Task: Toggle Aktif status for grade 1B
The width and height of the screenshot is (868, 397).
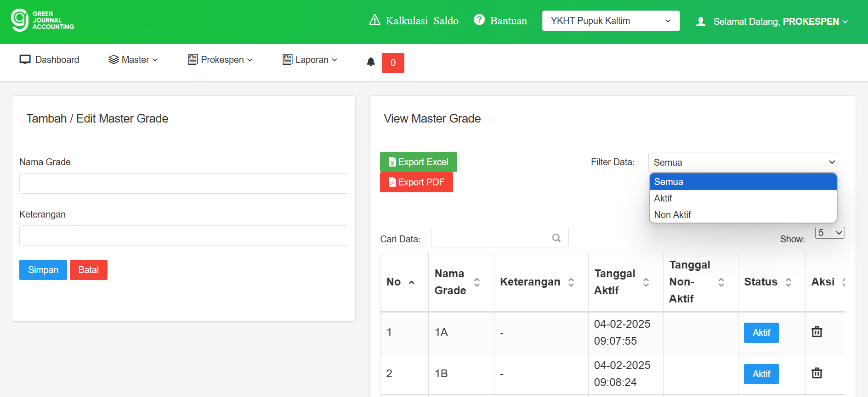Action: [761, 374]
